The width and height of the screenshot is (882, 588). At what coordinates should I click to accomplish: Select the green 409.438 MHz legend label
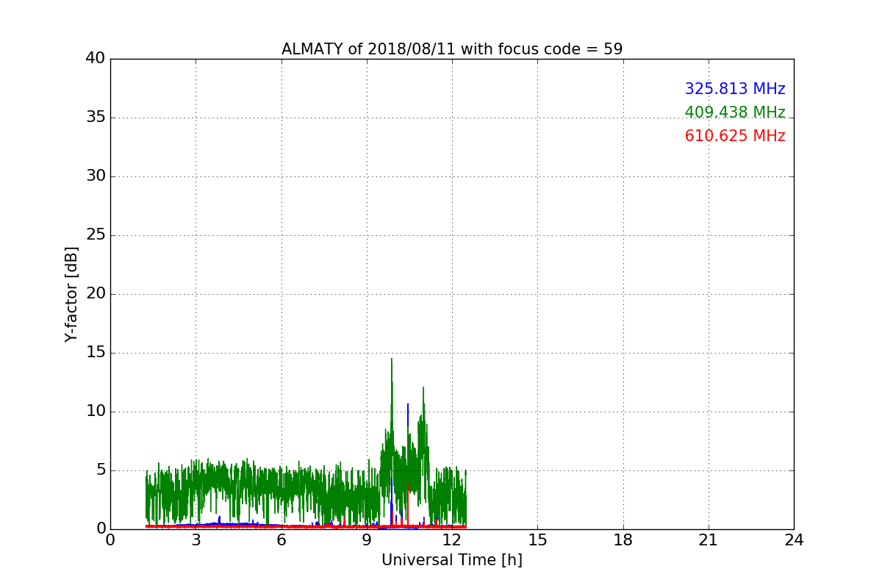(x=735, y=112)
